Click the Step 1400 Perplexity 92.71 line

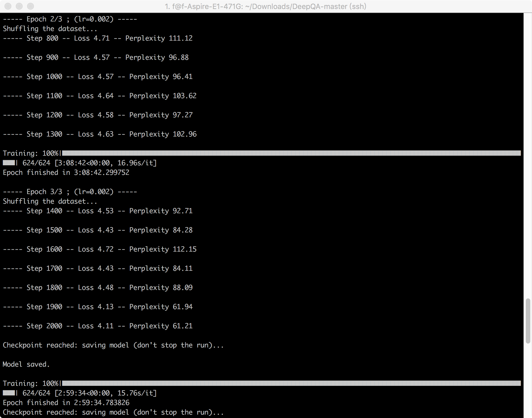[x=98, y=211]
